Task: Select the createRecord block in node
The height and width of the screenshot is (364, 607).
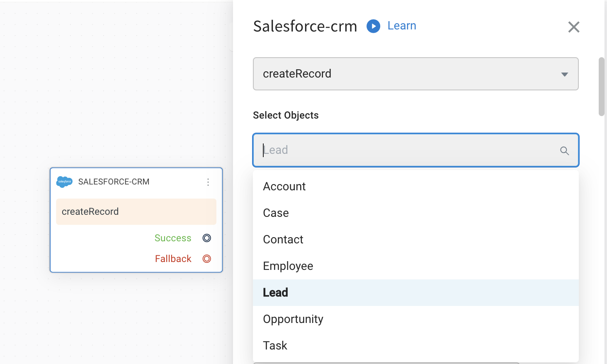Action: pos(136,212)
